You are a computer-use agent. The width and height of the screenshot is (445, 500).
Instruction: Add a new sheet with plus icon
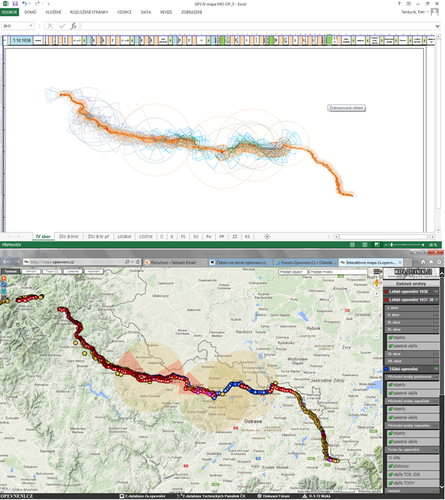coord(267,237)
